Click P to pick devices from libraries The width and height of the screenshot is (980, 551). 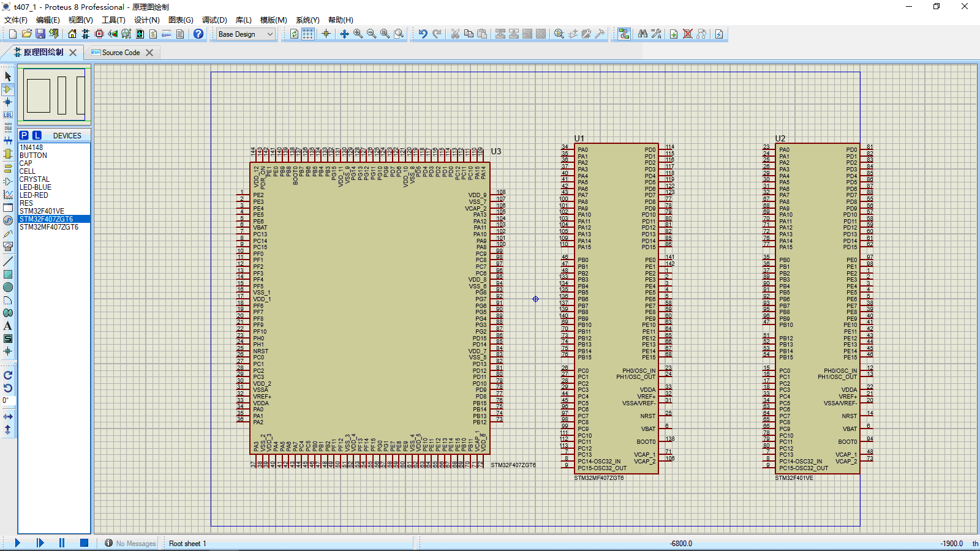point(23,135)
